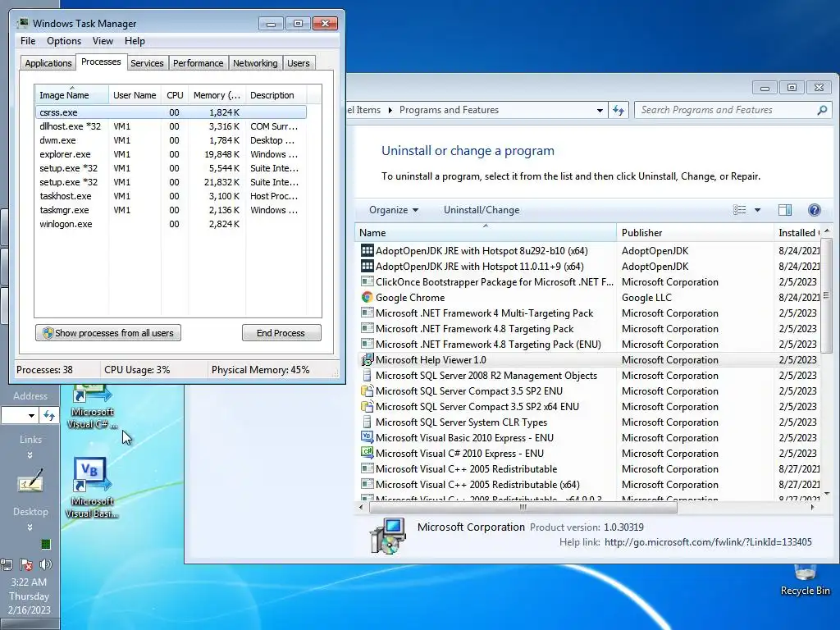Open the Address toolbar dropdown on taskbar
The width and height of the screenshot is (840, 630).
click(31, 415)
